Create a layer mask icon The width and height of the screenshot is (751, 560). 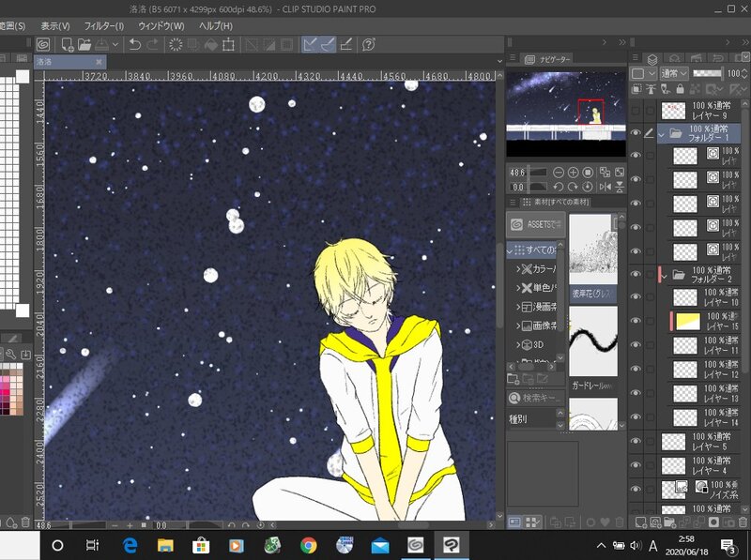(713, 522)
